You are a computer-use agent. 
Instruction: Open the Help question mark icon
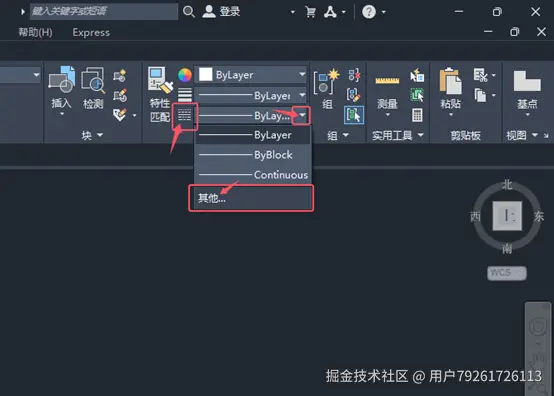coord(369,12)
